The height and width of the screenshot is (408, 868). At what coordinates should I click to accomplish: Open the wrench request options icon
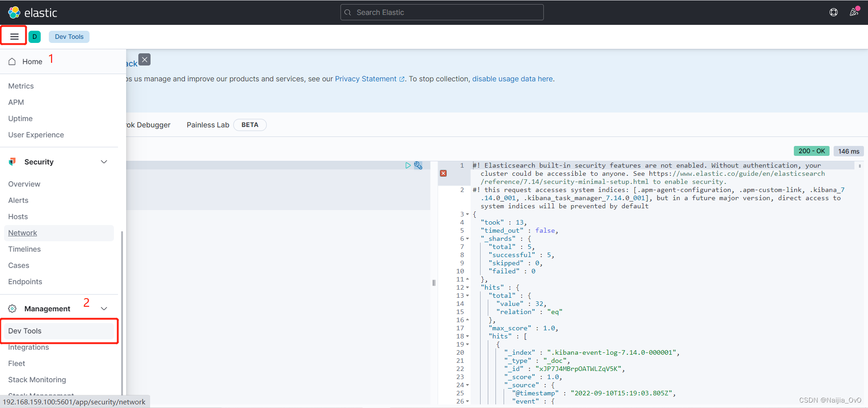[x=418, y=165]
